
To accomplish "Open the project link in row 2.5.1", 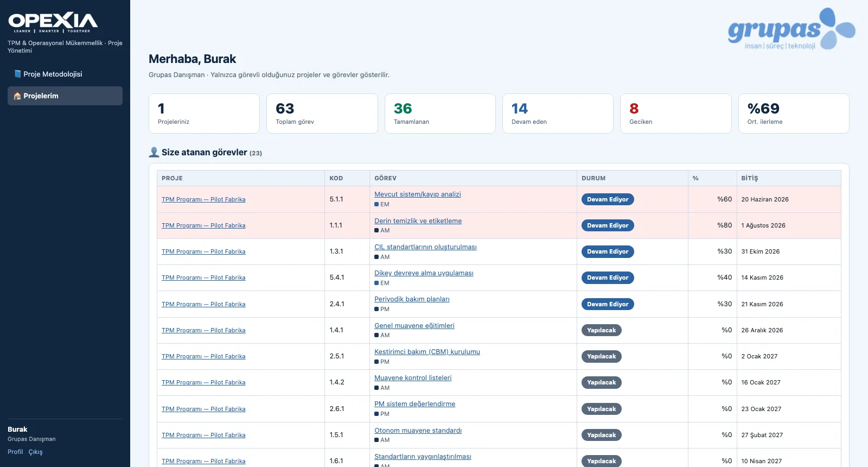I will [203, 356].
